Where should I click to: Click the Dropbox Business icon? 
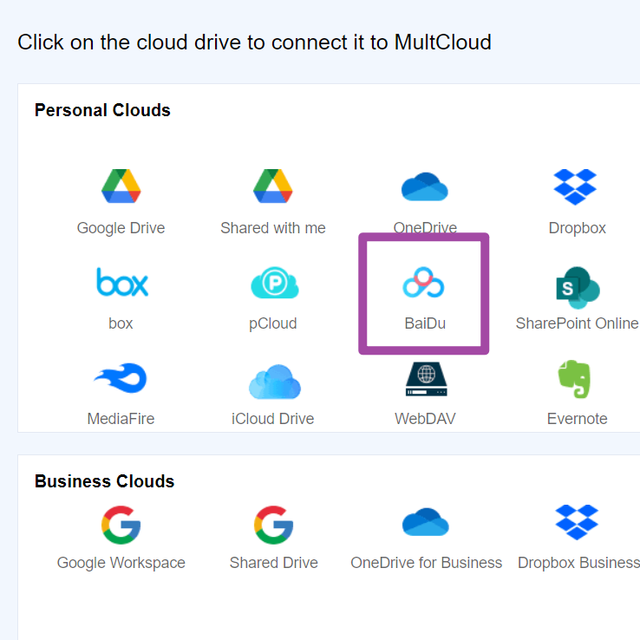point(577,522)
